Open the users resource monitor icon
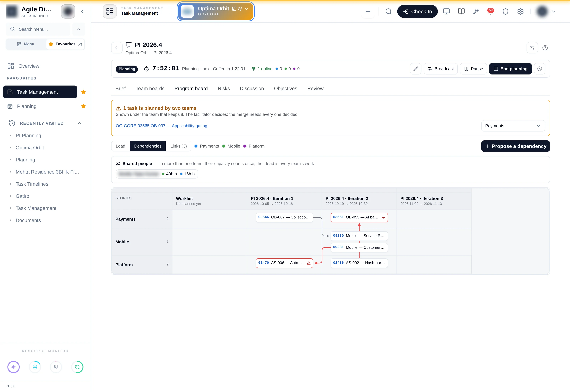 [56, 367]
